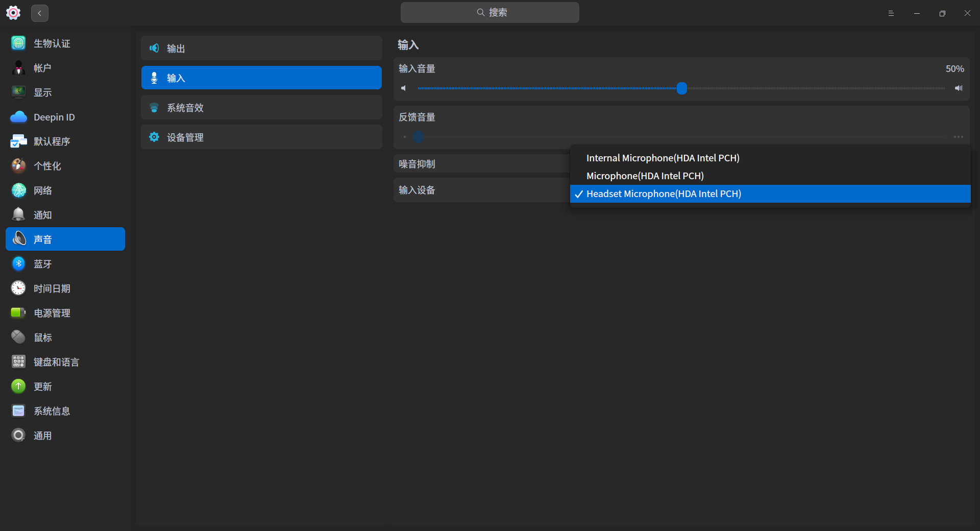Screen dimensions: 980x531
Task: Click the 设备管理 gear icon
Action: click(154, 137)
